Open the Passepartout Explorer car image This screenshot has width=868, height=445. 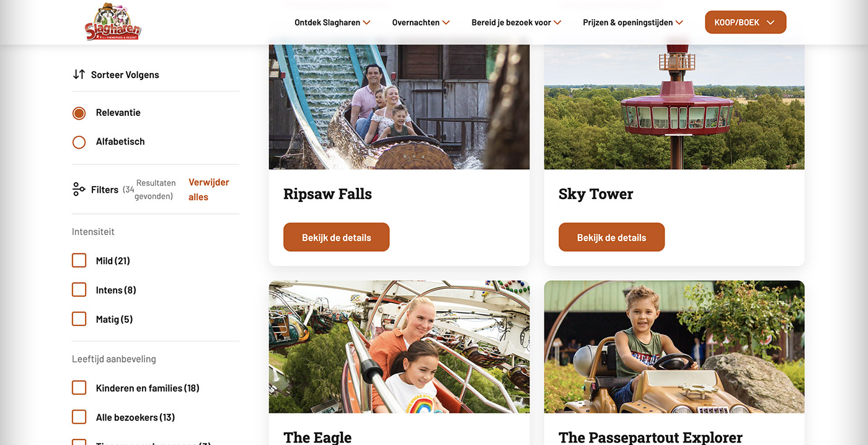pyautogui.click(x=674, y=347)
